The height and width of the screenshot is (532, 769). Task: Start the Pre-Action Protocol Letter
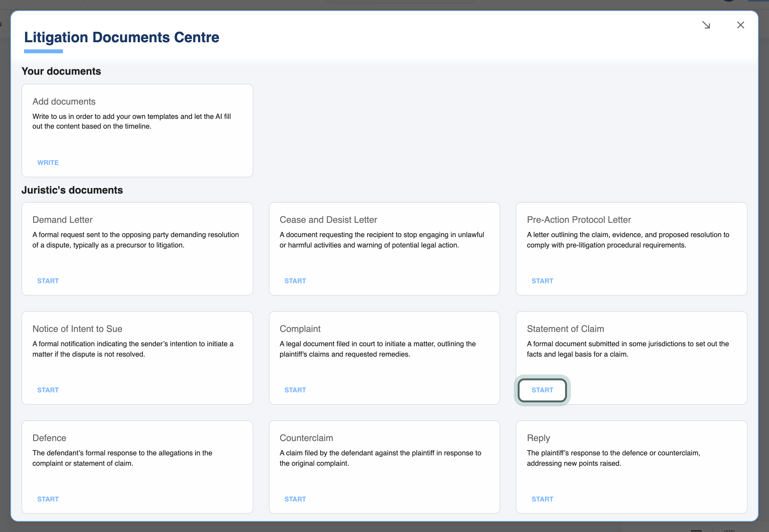pos(542,281)
